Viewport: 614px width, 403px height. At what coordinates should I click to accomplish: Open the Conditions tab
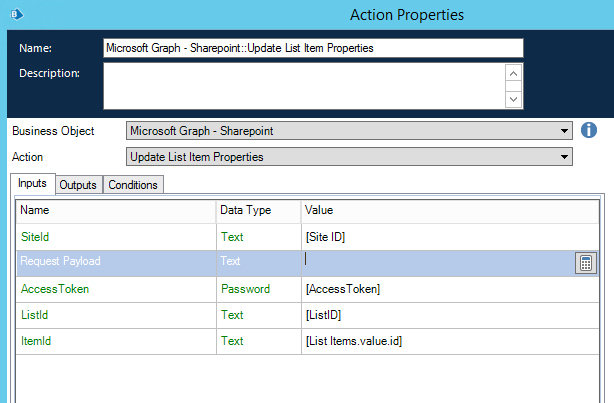(132, 185)
